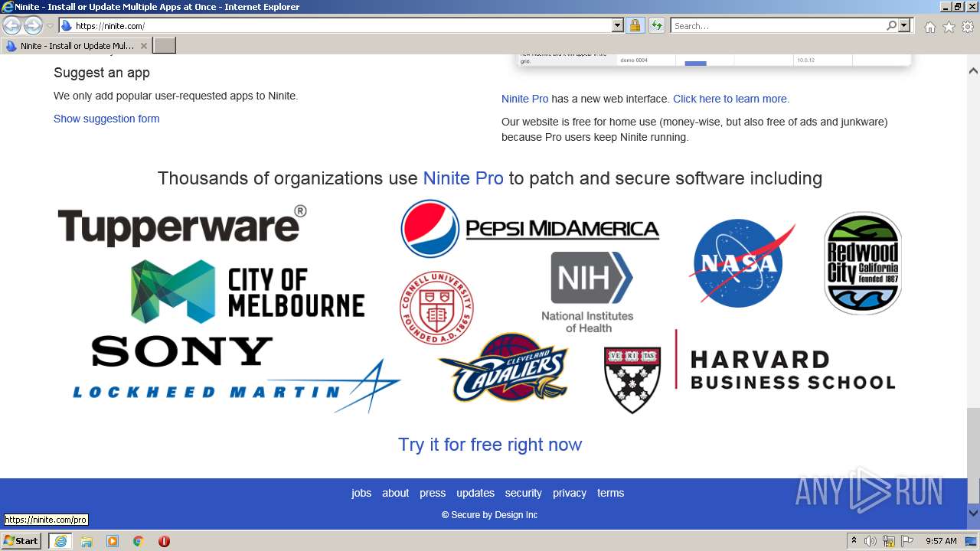Click the browser Forward arrow button
This screenshot has width=980, height=551.
[33, 26]
